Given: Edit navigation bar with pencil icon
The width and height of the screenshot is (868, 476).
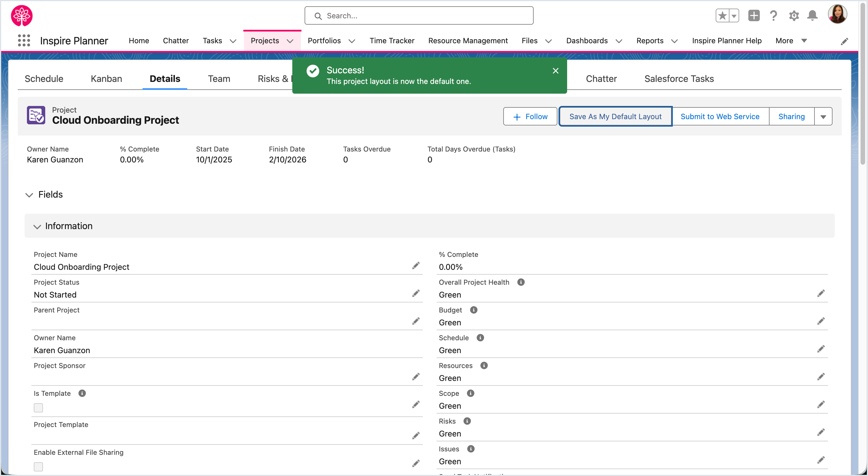Looking at the screenshot, I should [845, 41].
